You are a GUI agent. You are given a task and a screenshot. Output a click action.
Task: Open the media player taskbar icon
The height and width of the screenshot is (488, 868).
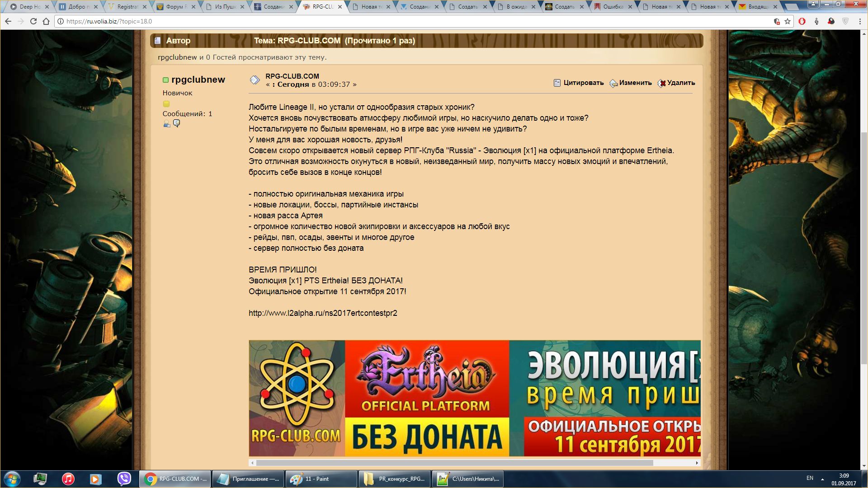pos(95,479)
